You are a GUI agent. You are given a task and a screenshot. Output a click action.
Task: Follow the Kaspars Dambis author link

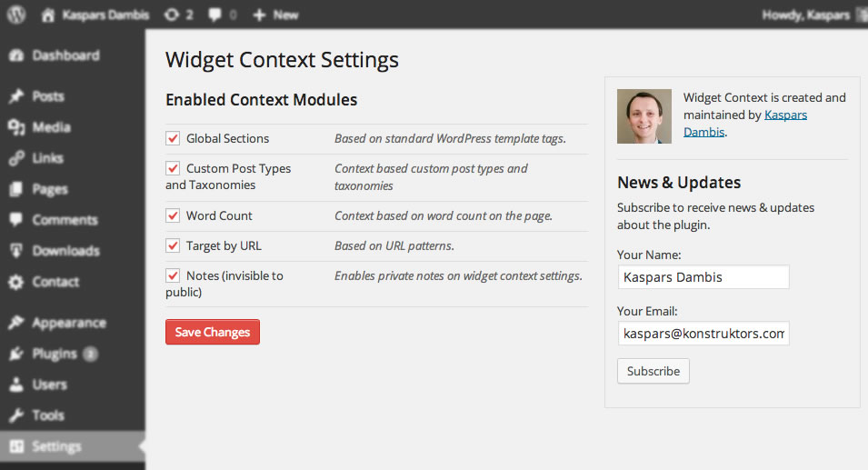click(745, 124)
